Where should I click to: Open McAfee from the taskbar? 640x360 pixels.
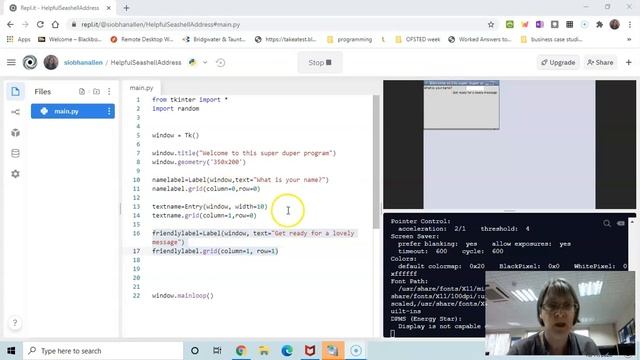pyautogui.click(x=310, y=351)
